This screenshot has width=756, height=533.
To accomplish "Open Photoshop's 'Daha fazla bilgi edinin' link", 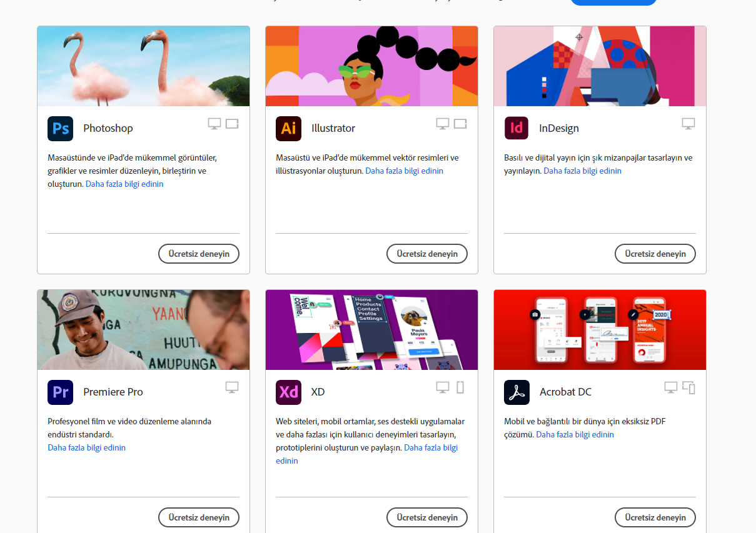I will click(x=124, y=184).
